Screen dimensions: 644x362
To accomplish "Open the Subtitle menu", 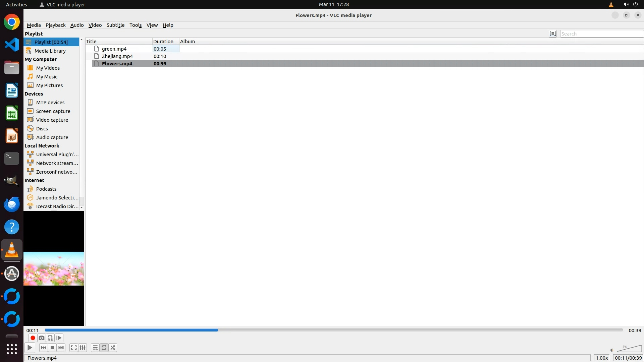I will tap(115, 25).
